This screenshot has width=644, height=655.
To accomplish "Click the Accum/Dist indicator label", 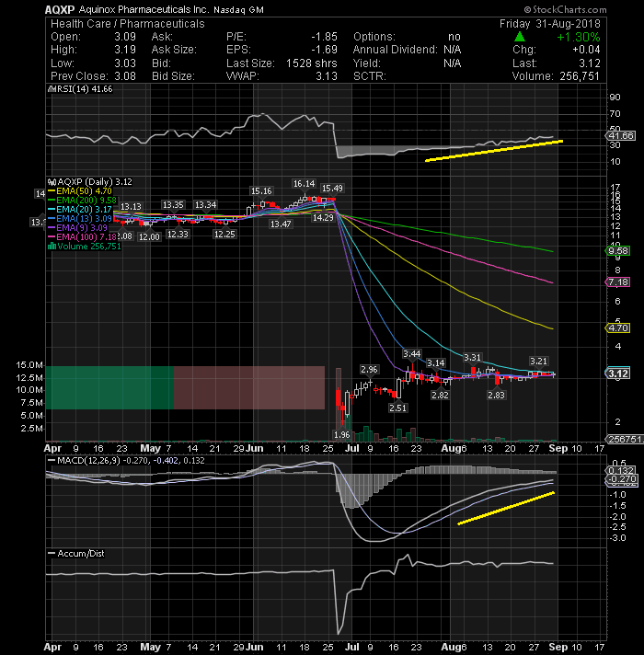I will coord(81,554).
